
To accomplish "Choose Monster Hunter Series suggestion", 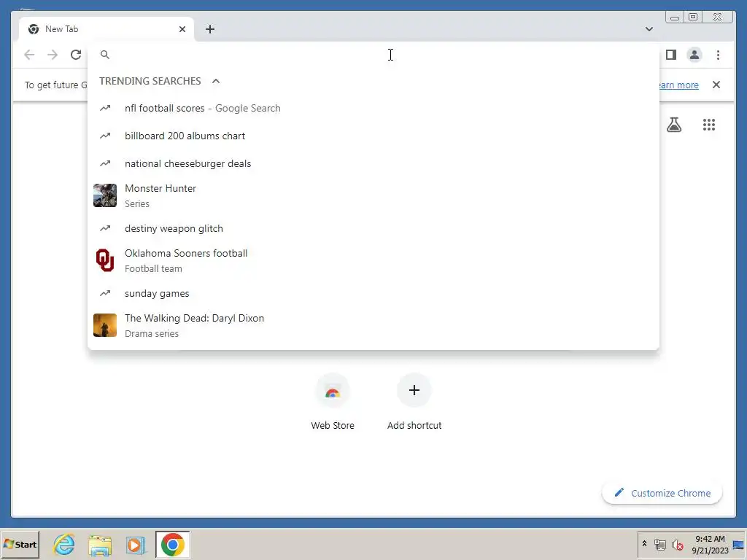I will click(x=373, y=195).
